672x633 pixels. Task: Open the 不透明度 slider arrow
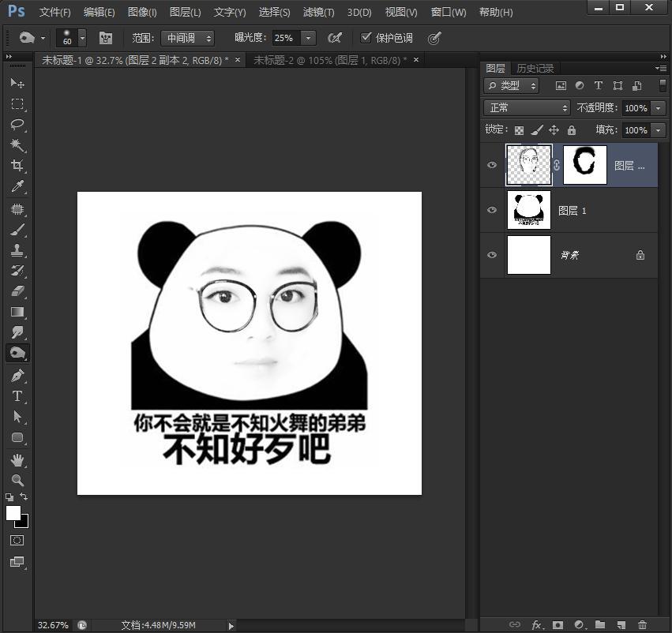click(659, 108)
